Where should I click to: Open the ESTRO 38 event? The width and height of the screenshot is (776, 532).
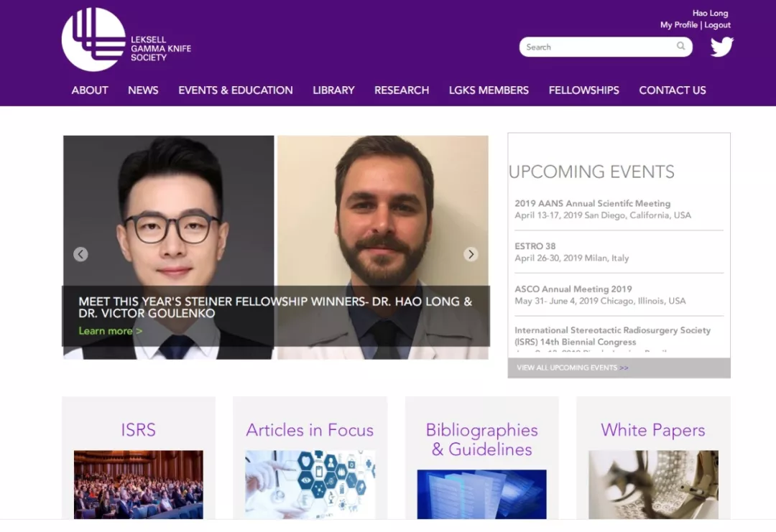coord(535,246)
